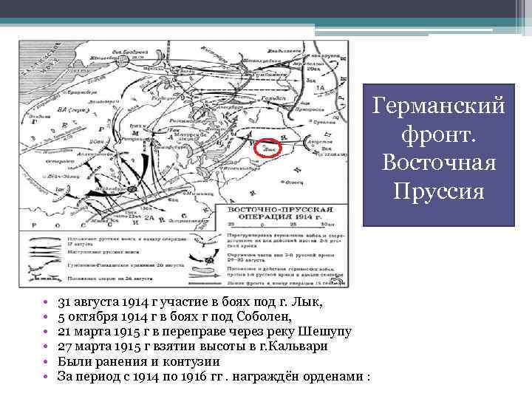Click the East Prussia operation map image
Viewport: 532px width, 399px height.
183,164
